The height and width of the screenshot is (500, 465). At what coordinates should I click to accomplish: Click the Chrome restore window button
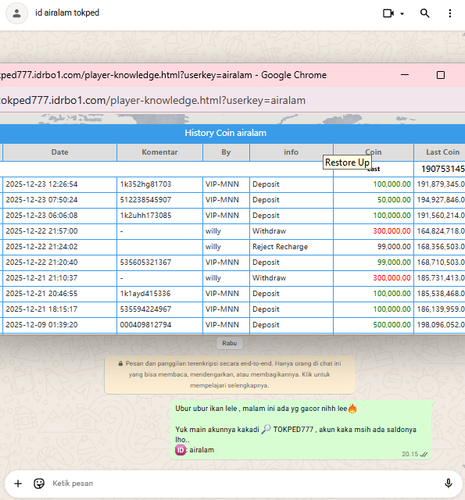pos(441,75)
